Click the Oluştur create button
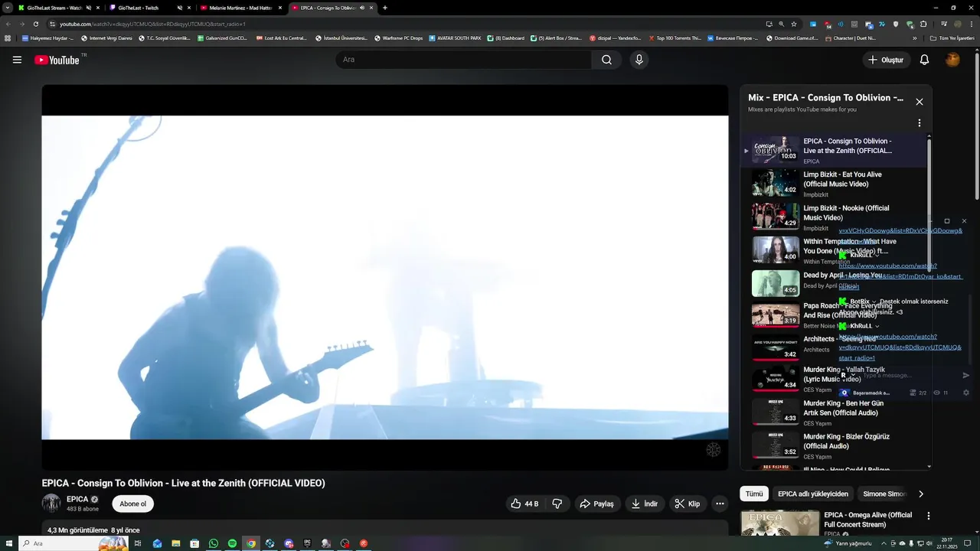 point(886,60)
